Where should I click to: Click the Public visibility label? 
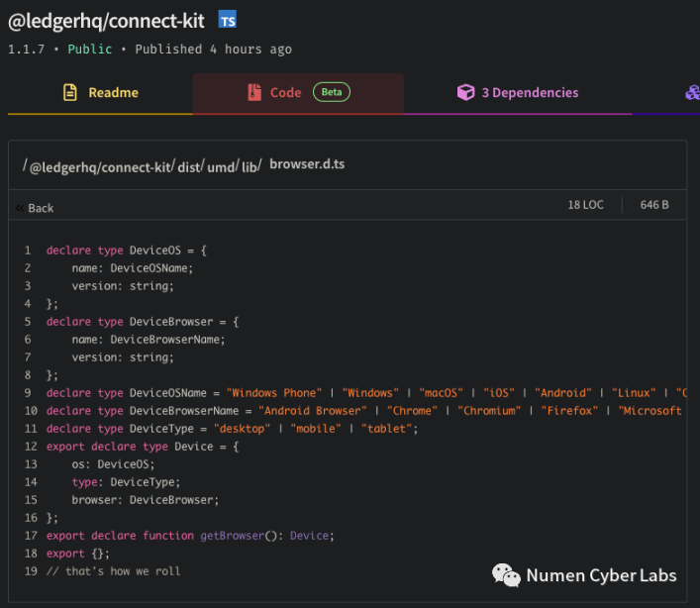90,50
